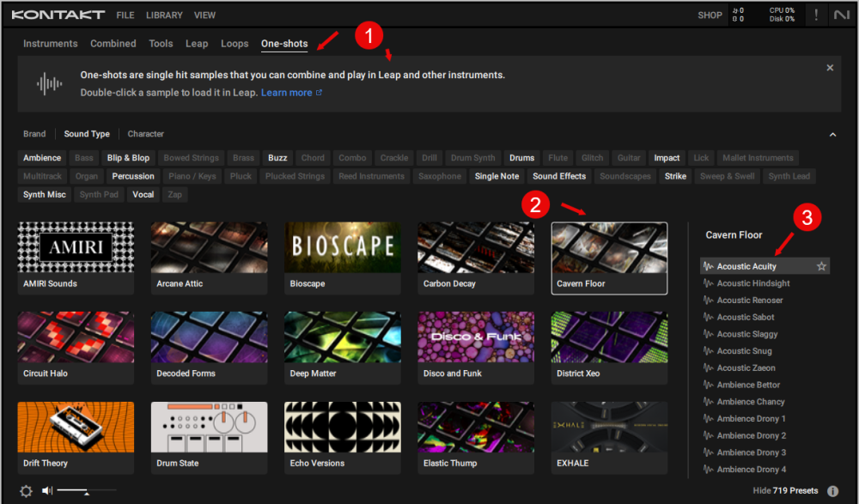Toggle the Drums filter tag

[521, 158]
